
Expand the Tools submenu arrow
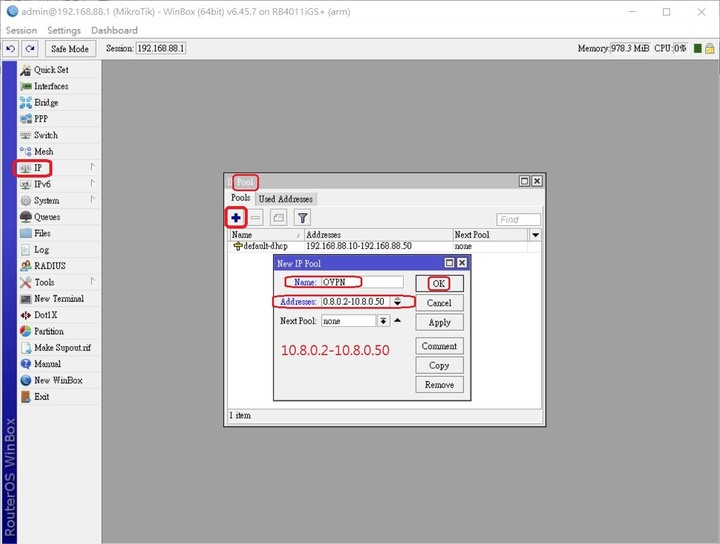coord(93,281)
